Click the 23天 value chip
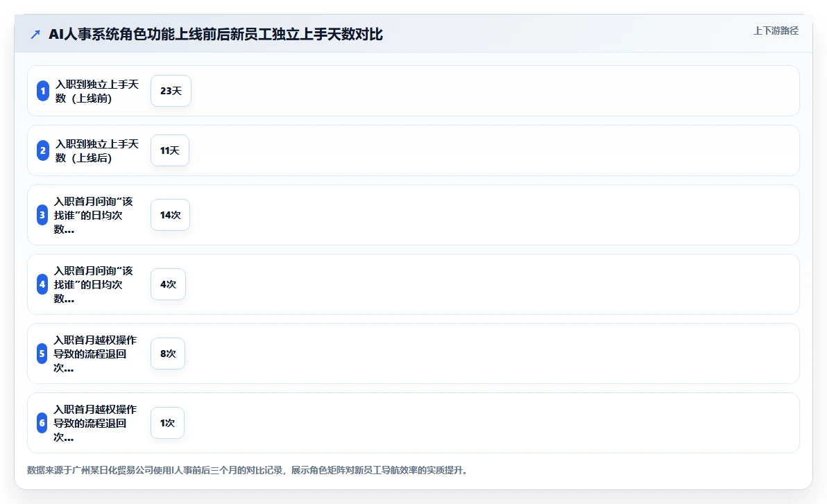This screenshot has width=827, height=504. point(171,91)
